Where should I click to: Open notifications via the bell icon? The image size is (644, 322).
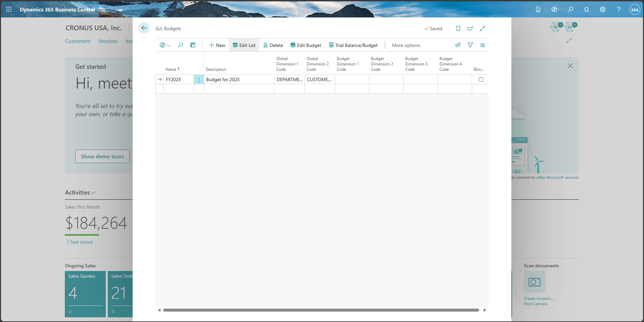587,9
